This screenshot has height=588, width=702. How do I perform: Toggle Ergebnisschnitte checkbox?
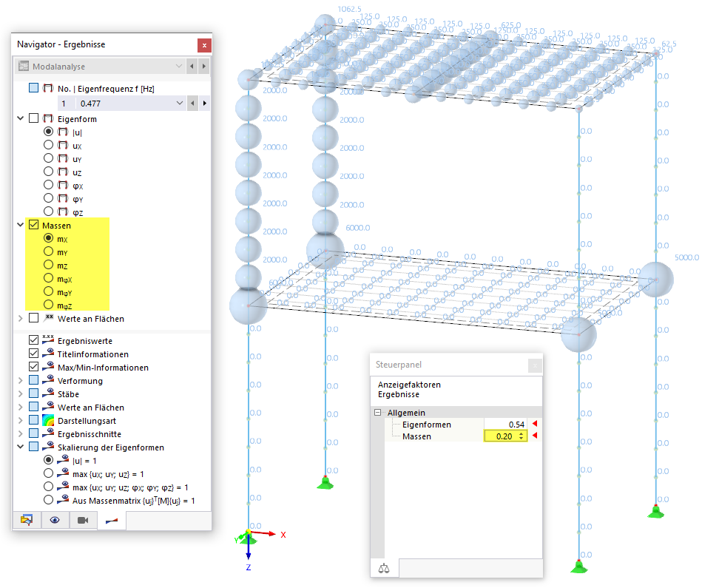tap(33, 433)
